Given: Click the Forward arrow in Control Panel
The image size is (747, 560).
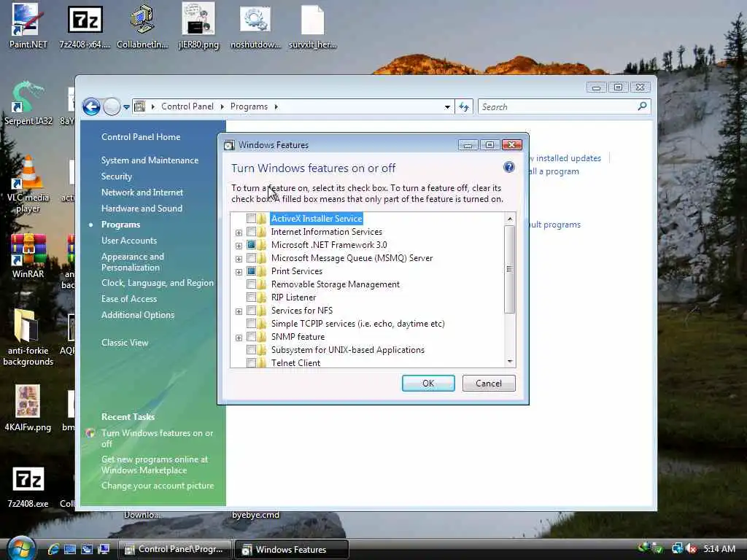Looking at the screenshot, I should click(112, 106).
